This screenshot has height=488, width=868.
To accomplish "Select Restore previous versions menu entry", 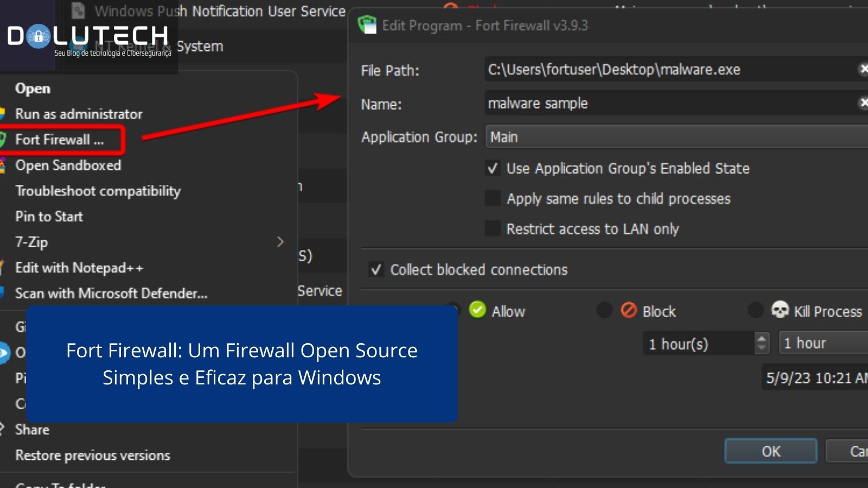I will pos(92,455).
